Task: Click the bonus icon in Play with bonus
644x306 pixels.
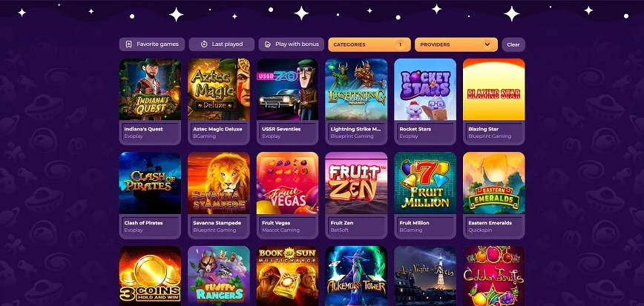Action: point(268,44)
